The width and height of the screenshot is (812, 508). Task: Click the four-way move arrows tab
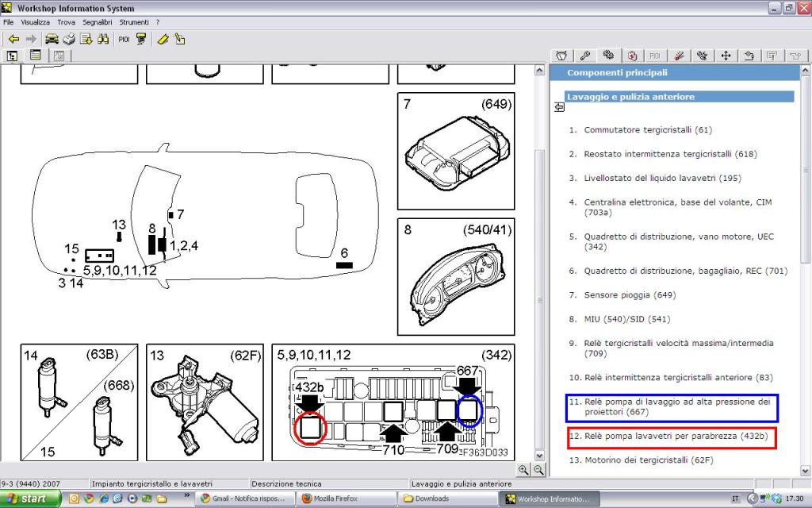tap(726, 56)
